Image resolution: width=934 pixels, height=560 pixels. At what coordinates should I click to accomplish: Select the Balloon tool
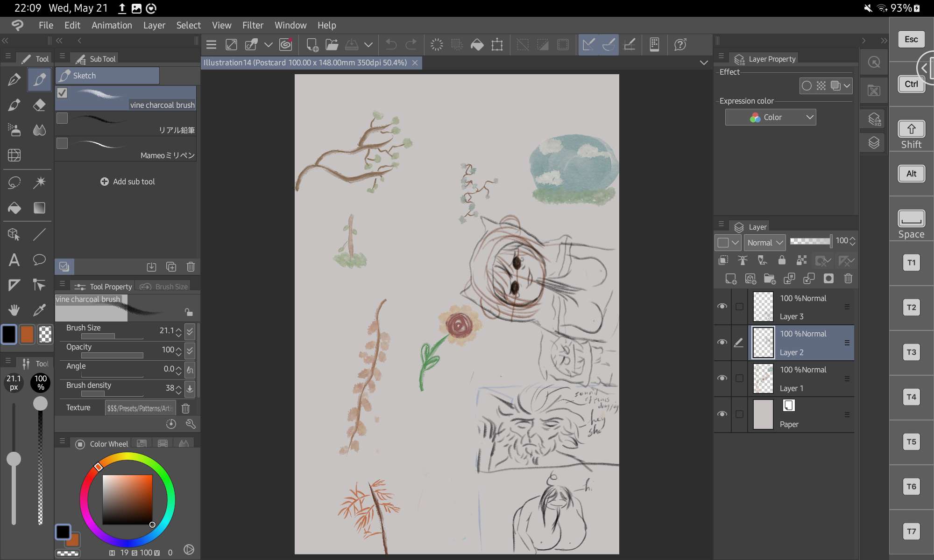[x=40, y=259]
